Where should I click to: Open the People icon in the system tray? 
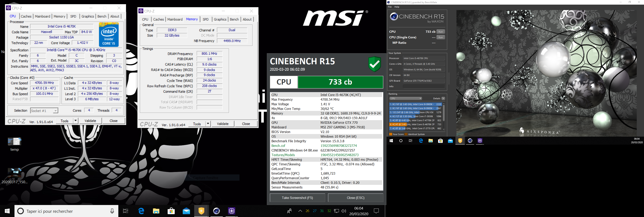[290, 211]
